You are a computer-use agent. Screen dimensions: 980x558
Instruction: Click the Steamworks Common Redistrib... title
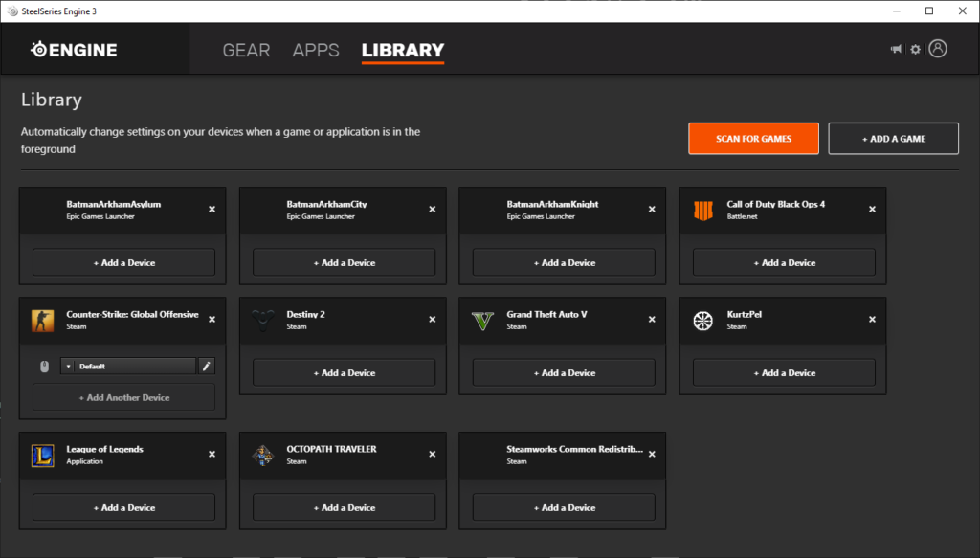(x=574, y=449)
